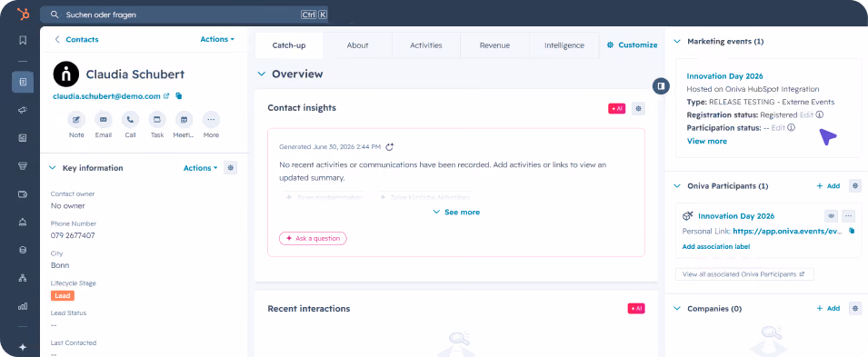The width and height of the screenshot is (868, 357).
Task: Open Companies card settings gear
Action: pyautogui.click(x=855, y=308)
